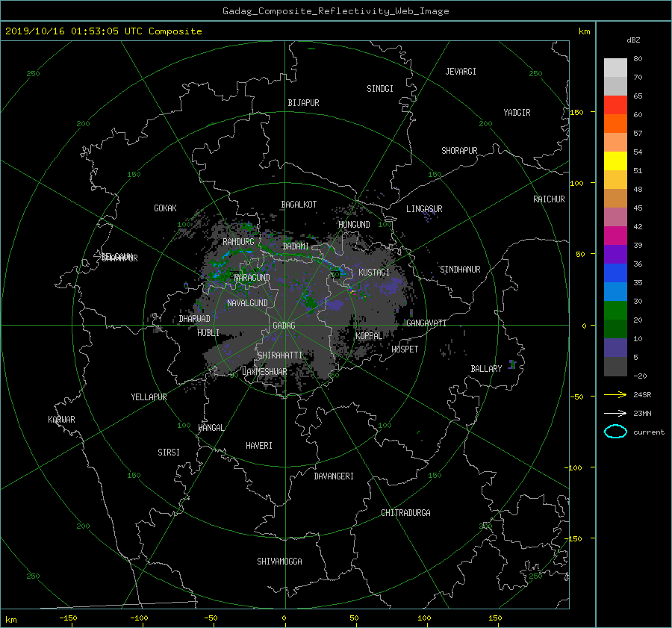
Task: Click the SINDHANUR city label
Action: 460,270
